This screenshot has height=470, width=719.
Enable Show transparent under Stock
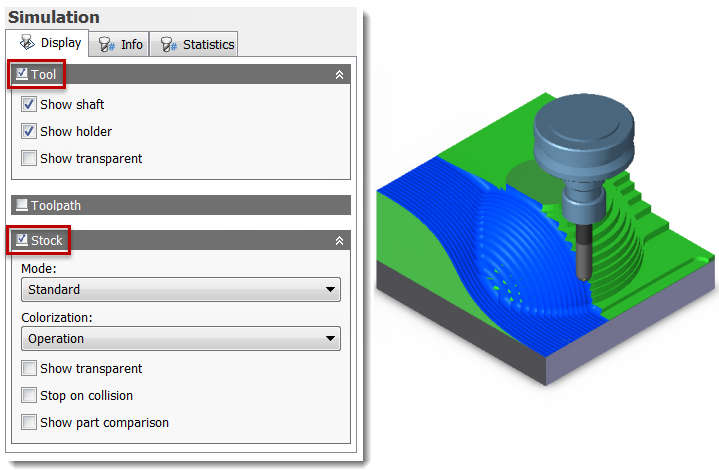[28, 369]
